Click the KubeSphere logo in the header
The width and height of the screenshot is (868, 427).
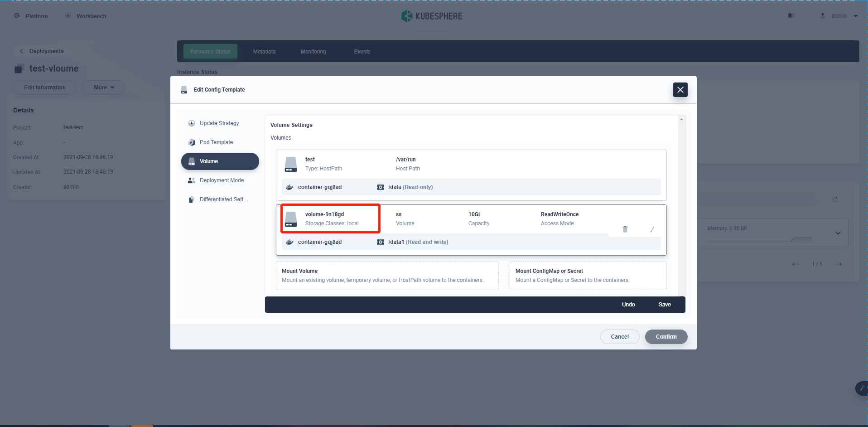coord(407,15)
